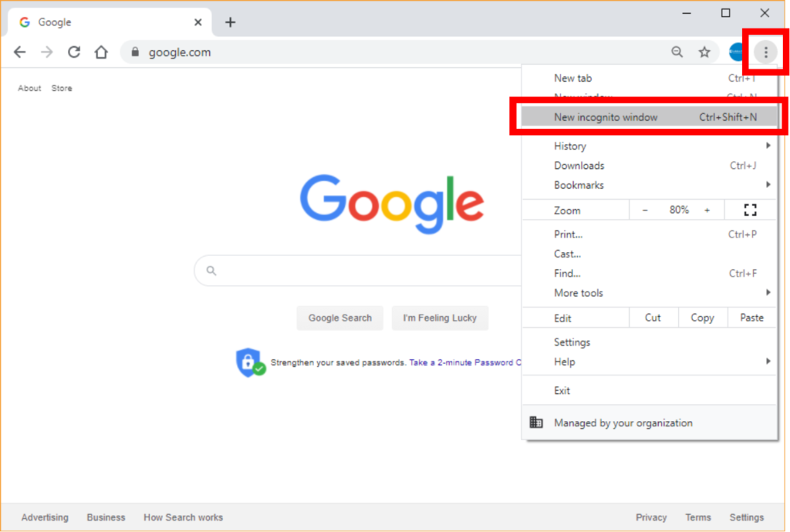Expand the History submenu arrow
Viewport: 790px width, 532px height.
(768, 146)
